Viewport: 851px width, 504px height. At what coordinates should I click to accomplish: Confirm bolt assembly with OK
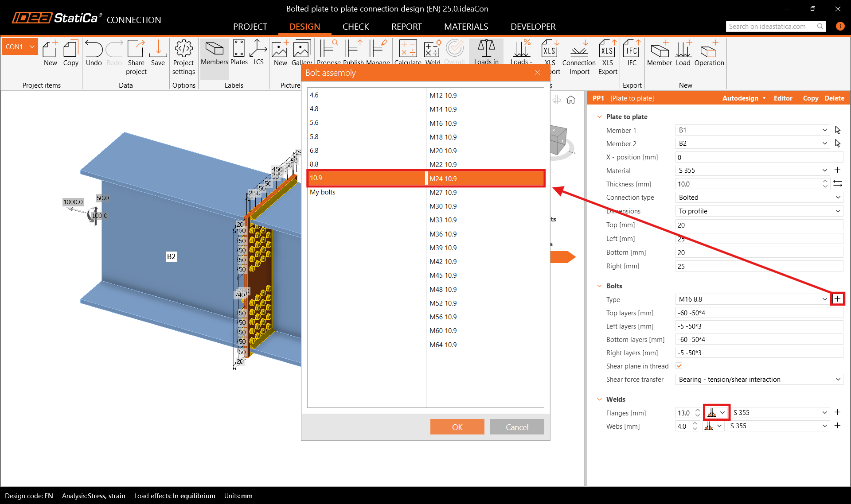(457, 427)
